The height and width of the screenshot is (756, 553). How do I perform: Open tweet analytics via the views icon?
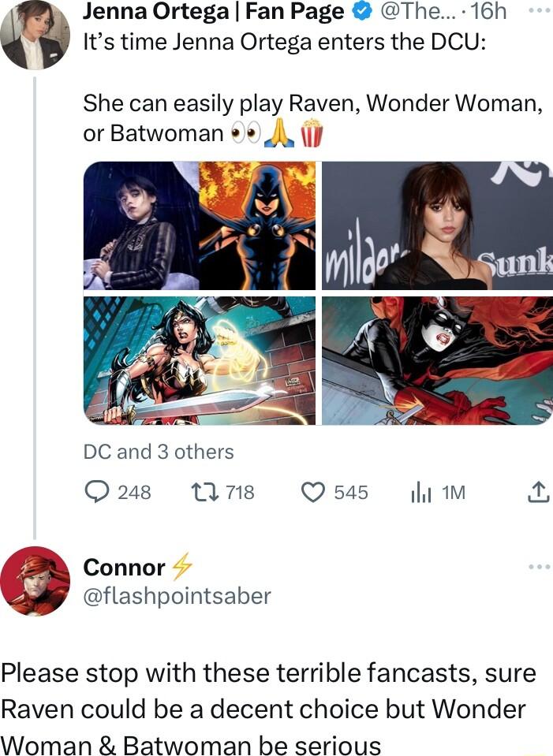(x=423, y=493)
